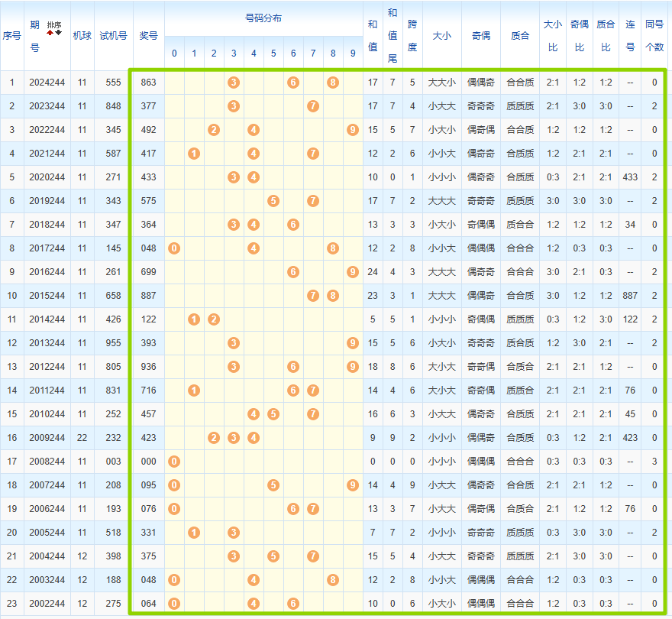
Task: Open issue number 2010244
Action: point(47,413)
